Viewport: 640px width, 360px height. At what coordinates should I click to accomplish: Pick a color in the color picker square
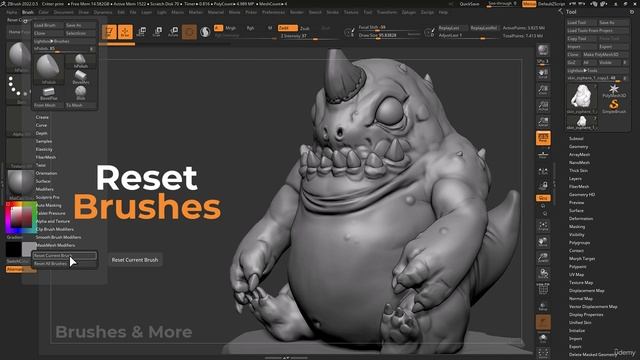click(x=21, y=218)
